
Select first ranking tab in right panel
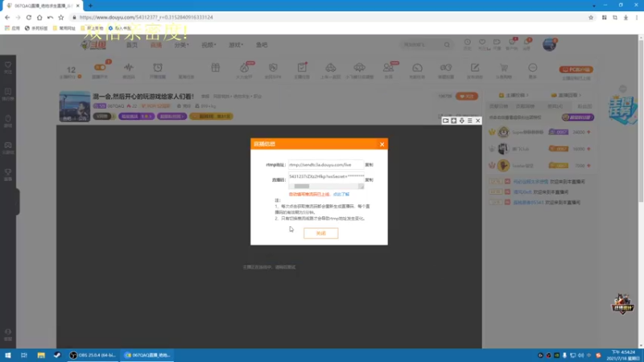498,106
